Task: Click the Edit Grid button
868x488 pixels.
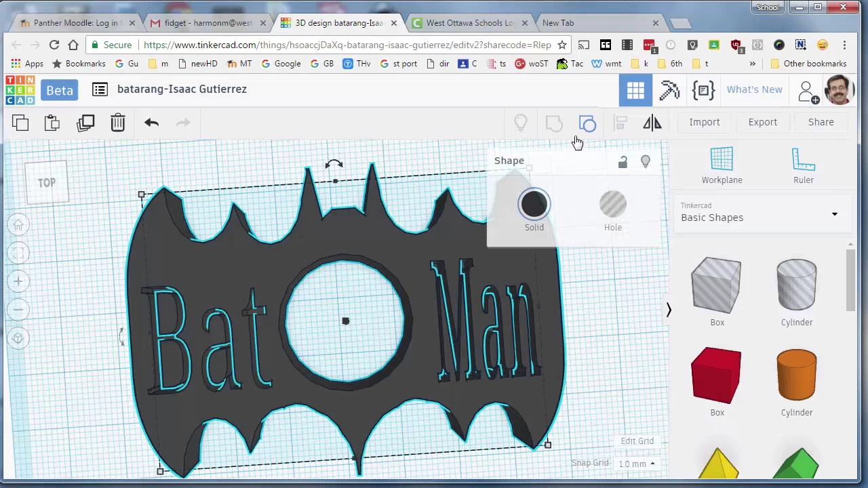Action: 637,441
